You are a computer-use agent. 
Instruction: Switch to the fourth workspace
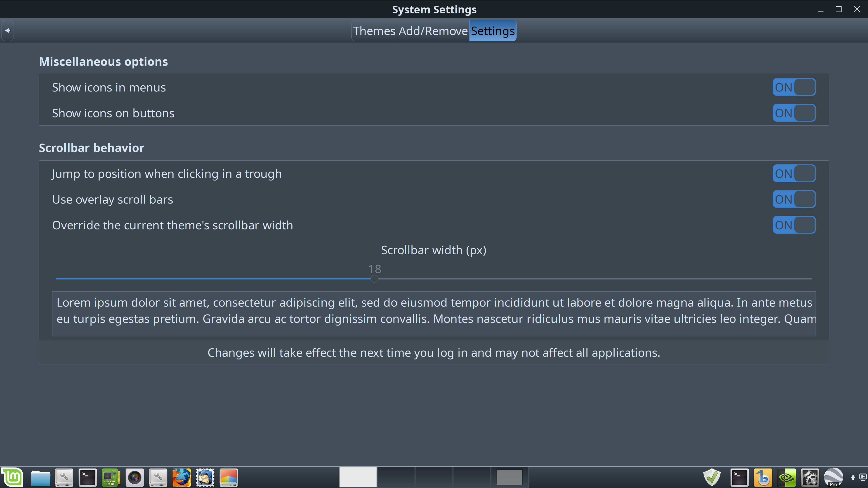(472, 477)
